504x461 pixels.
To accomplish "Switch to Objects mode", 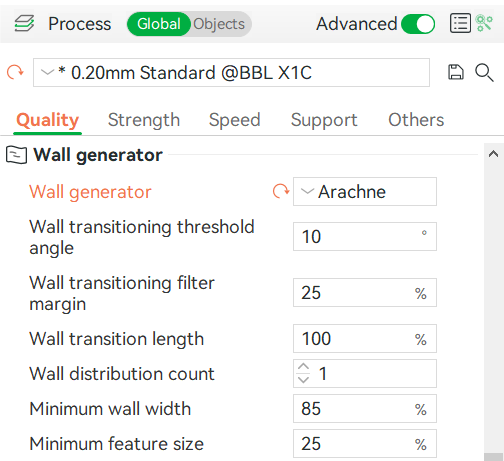I will point(219,24).
